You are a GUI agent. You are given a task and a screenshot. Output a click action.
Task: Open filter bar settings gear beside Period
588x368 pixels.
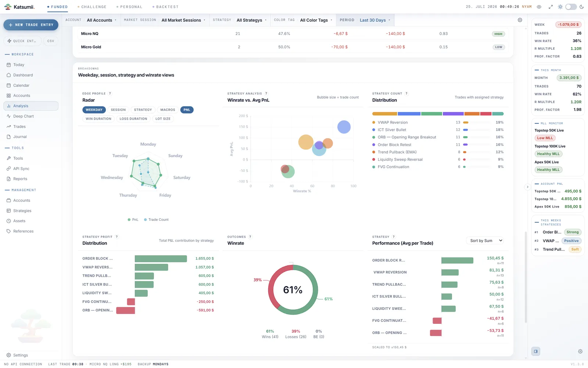[x=520, y=20]
